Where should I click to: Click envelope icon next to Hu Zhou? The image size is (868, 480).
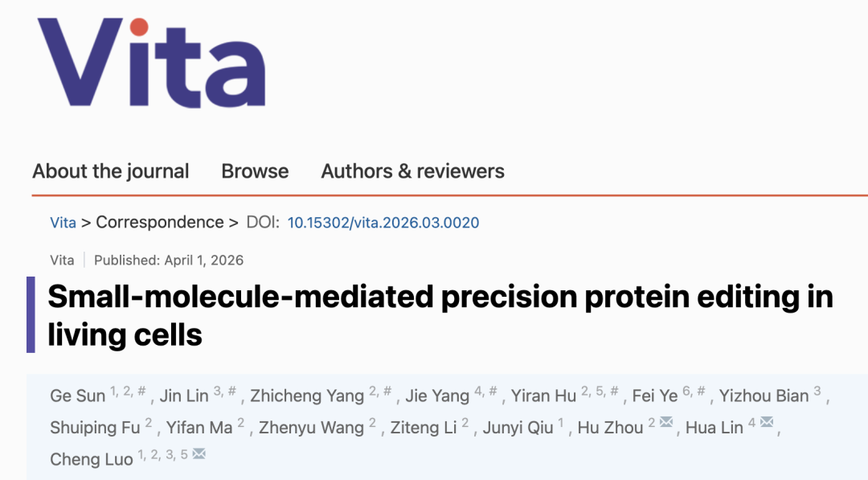(666, 423)
